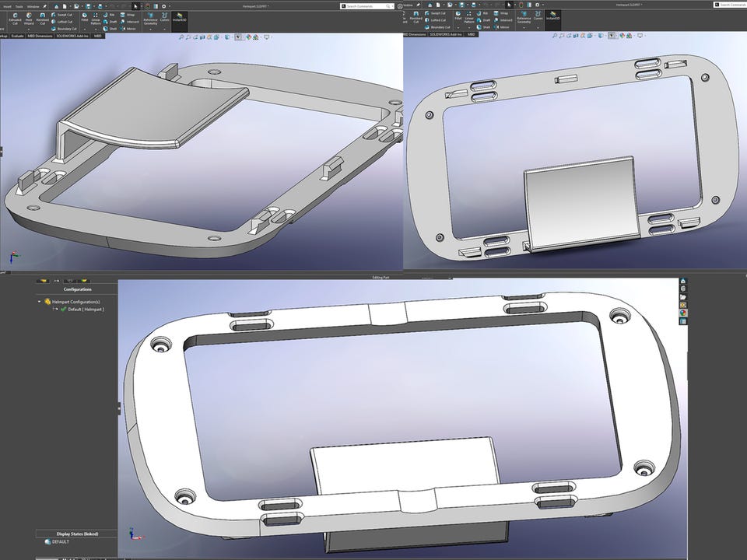The image size is (747, 560).
Task: Select Revolved Cut in top-right window
Action: [416, 17]
